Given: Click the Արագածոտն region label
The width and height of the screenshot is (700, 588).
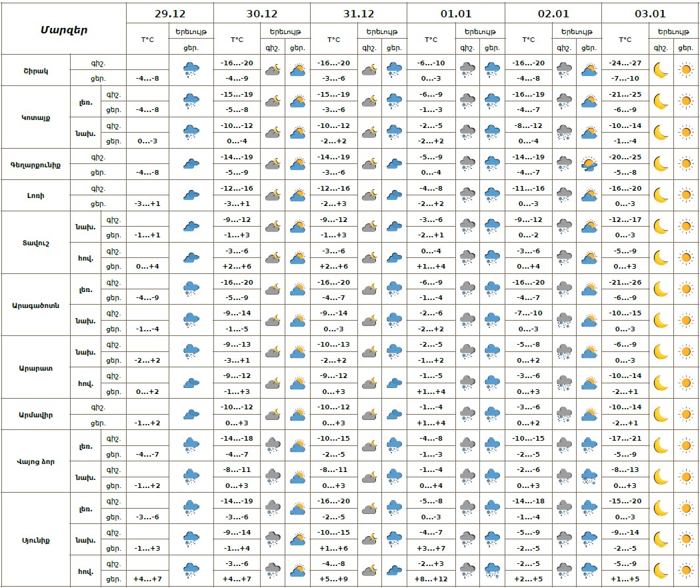Looking at the screenshot, I should coord(36,305).
